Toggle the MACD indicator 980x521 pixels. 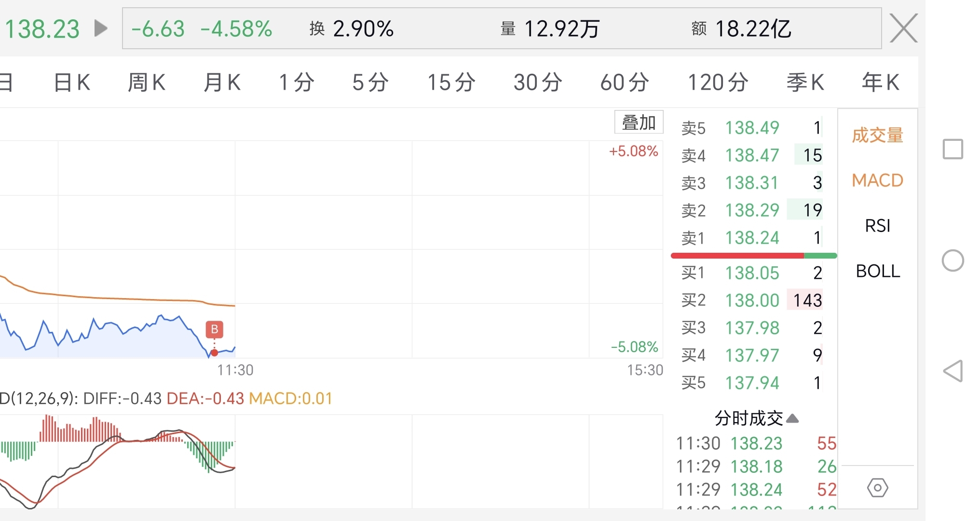coord(877,180)
